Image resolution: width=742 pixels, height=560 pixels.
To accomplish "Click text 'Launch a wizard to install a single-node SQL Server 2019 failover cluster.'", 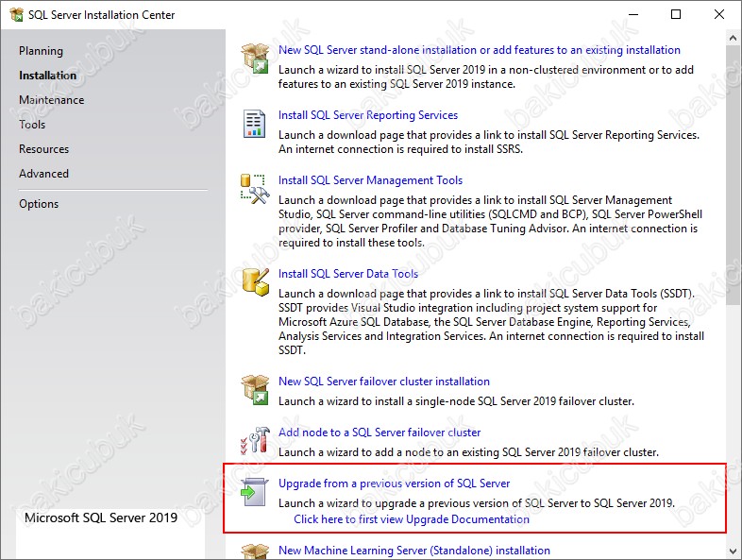I will [456, 401].
